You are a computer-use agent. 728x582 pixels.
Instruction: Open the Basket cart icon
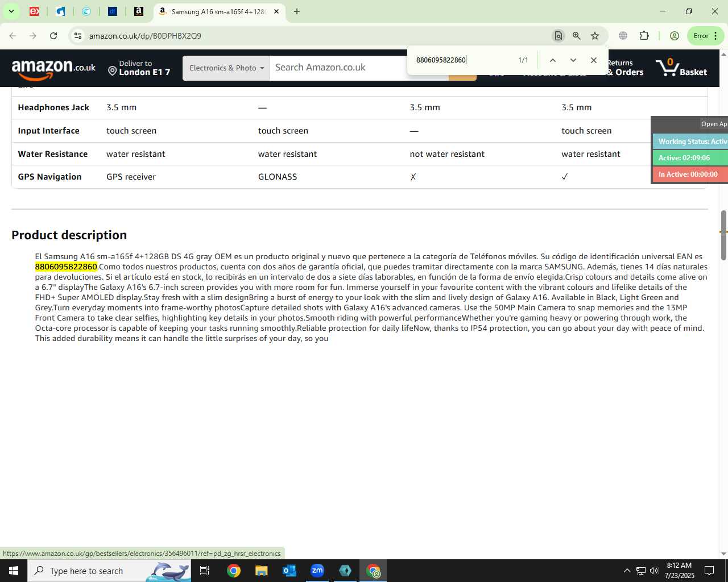[x=681, y=68]
